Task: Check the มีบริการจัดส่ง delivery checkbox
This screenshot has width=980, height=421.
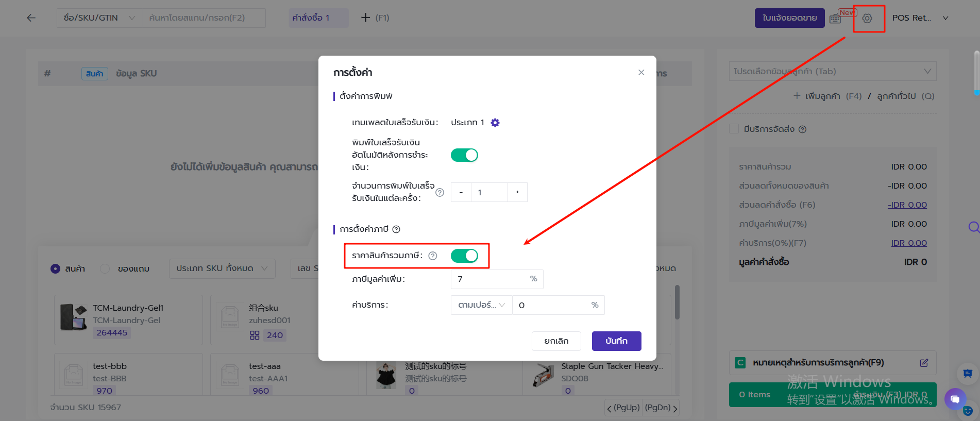Action: point(734,129)
